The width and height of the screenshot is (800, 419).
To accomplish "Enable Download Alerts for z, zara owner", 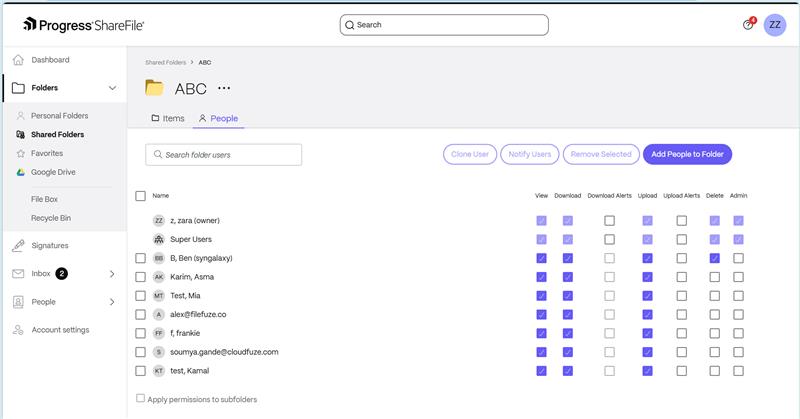I will click(609, 220).
